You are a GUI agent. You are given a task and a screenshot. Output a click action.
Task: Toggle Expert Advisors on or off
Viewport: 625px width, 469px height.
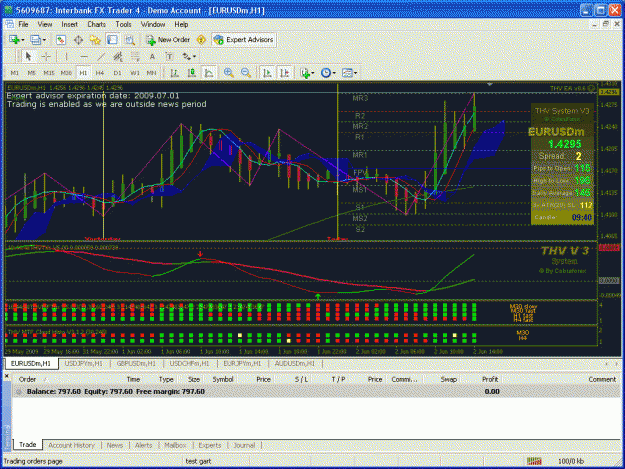tap(244, 40)
